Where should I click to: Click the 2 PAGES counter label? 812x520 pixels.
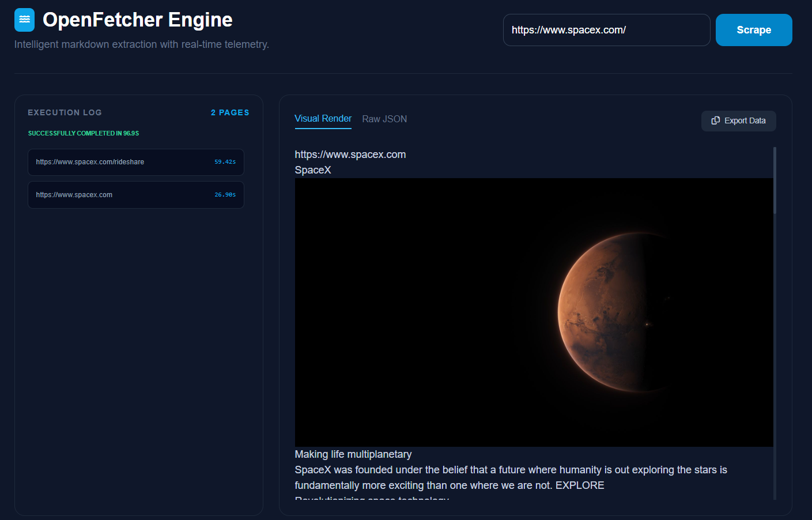[230, 112]
